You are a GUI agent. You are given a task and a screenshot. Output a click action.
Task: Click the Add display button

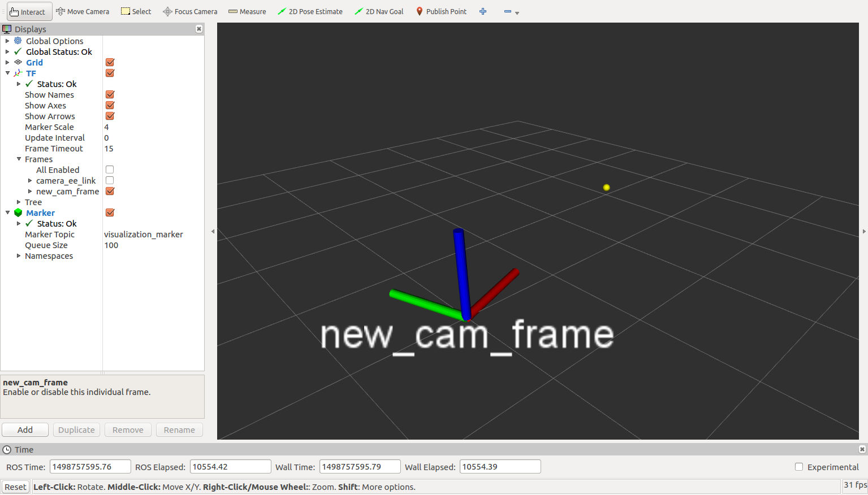coord(25,430)
